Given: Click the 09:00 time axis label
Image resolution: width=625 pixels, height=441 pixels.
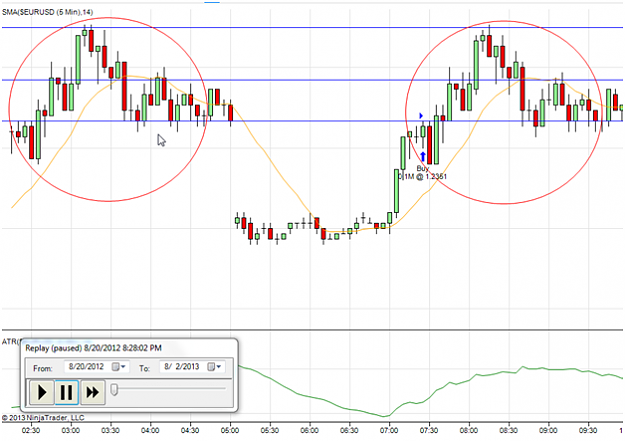Looking at the screenshot, I should tap(548, 431).
